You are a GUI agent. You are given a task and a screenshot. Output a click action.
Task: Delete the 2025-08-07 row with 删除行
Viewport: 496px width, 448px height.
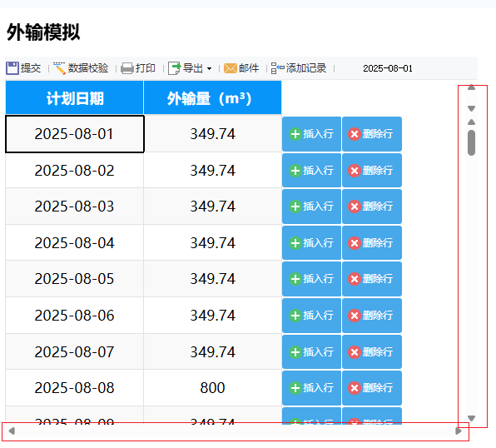[372, 351]
